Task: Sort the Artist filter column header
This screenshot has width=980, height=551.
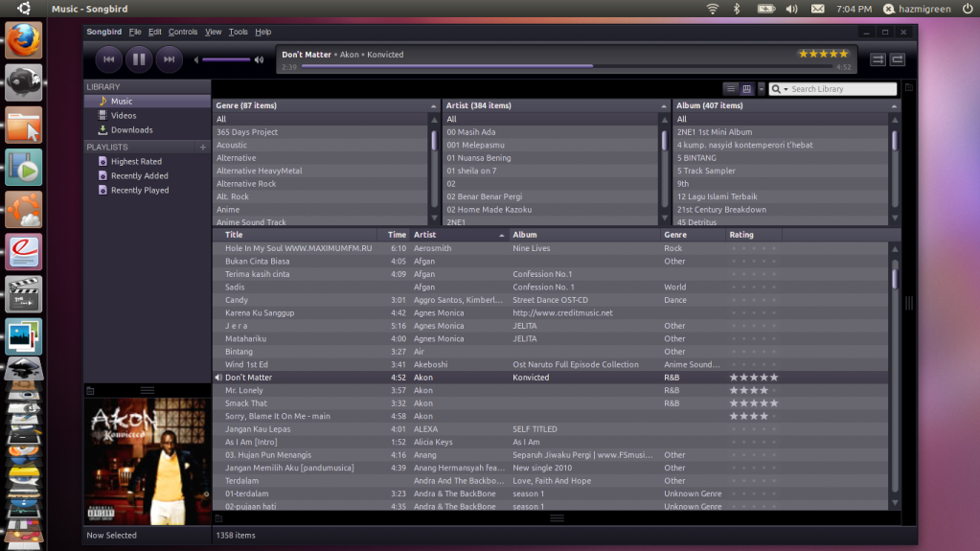Action: click(x=556, y=105)
